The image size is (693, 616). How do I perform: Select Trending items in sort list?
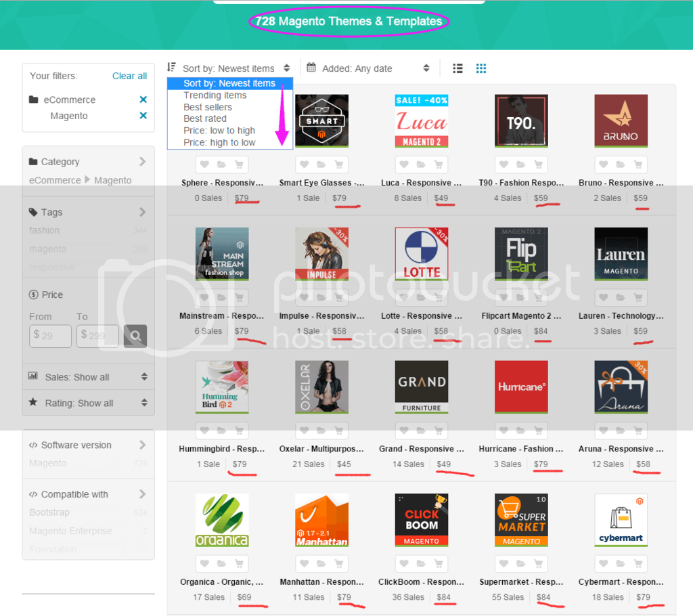click(215, 95)
